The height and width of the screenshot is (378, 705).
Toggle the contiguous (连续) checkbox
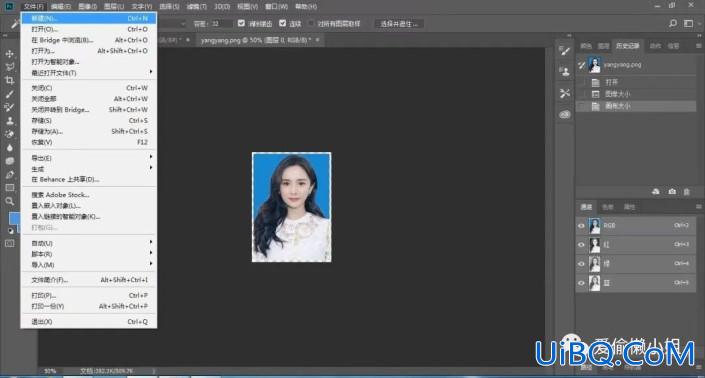pyautogui.click(x=282, y=23)
